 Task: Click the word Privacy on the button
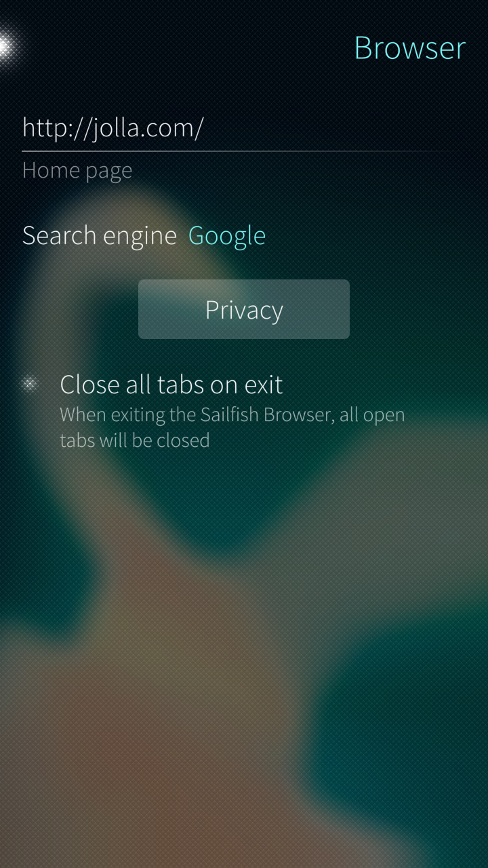(244, 310)
